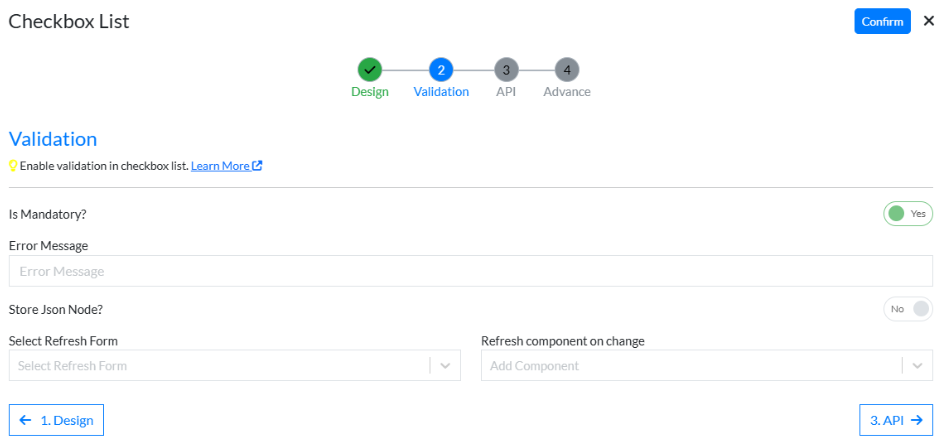Click the green Design step checkmark icon
This screenshot has width=942, height=444.
point(370,70)
